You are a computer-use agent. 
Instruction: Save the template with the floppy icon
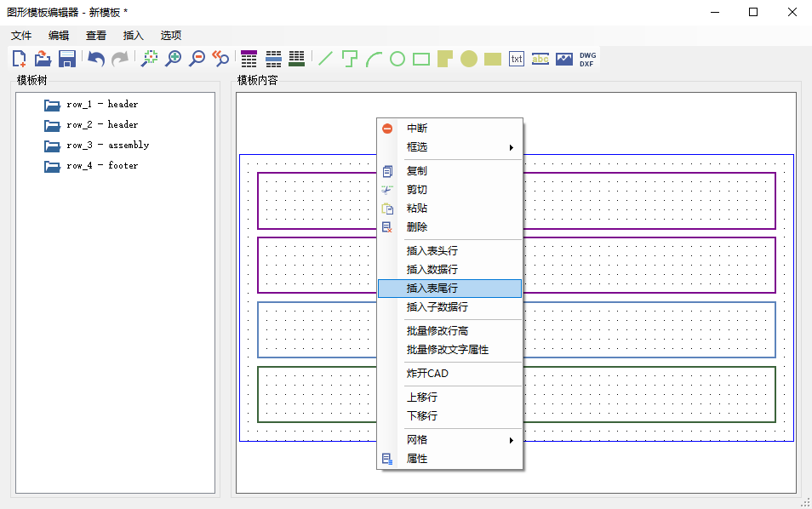[x=67, y=59]
